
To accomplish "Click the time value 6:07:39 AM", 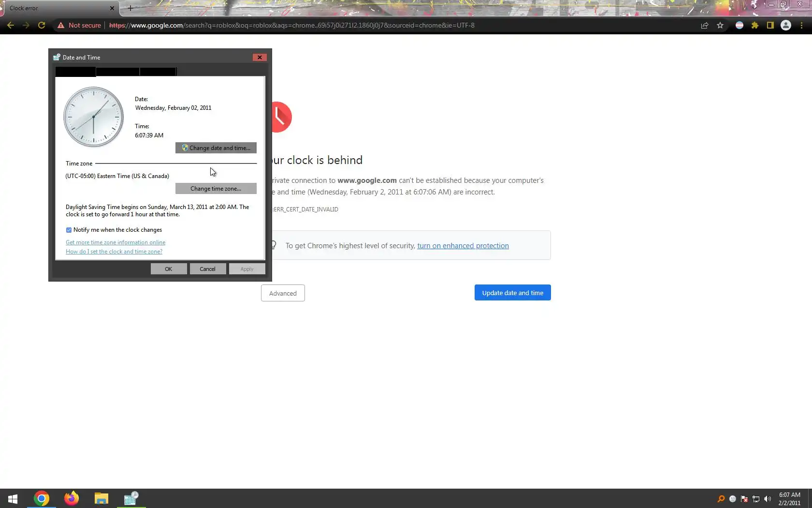I will (149, 135).
